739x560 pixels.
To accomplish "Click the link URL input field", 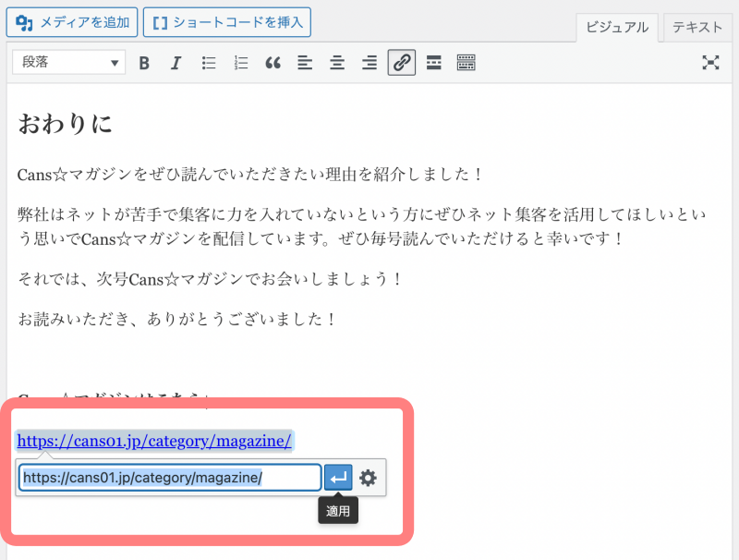I will tap(170, 478).
